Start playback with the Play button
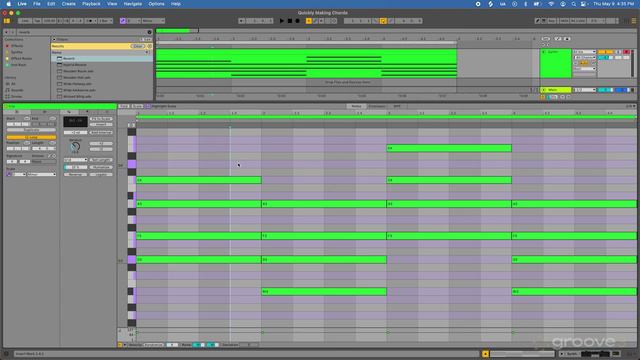640x360 pixels. coord(282,21)
